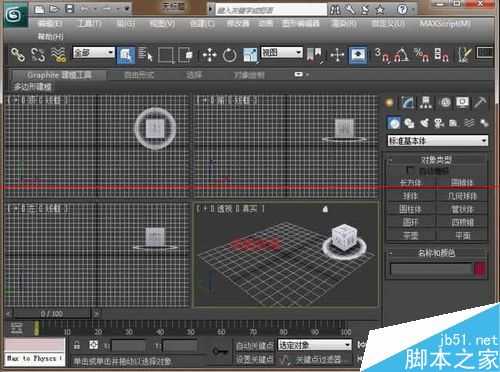
Task: Open the 组(G) menu
Action: coord(126,24)
